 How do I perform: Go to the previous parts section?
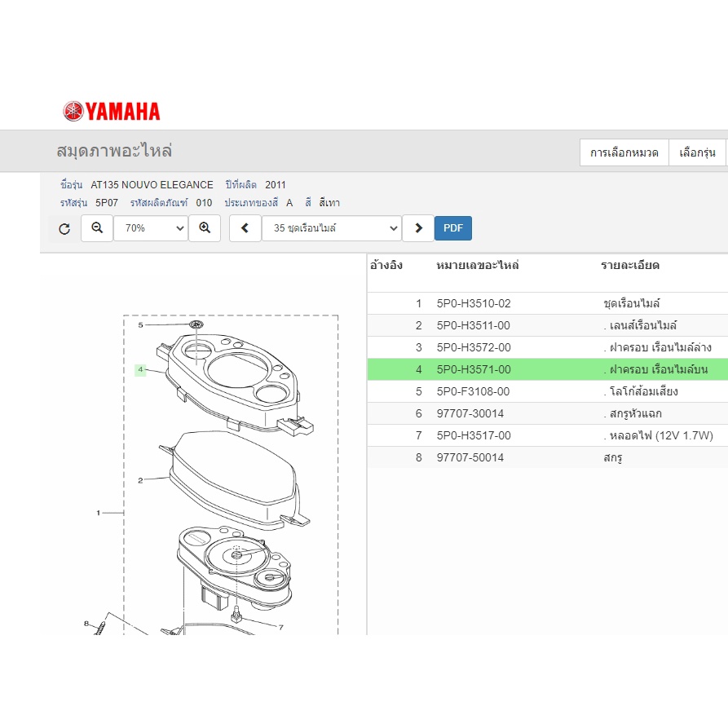[245, 228]
